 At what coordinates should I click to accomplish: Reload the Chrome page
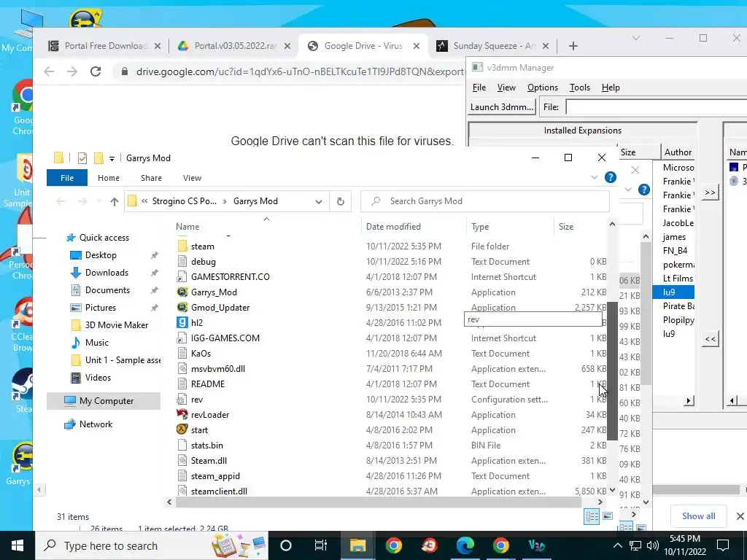click(96, 71)
